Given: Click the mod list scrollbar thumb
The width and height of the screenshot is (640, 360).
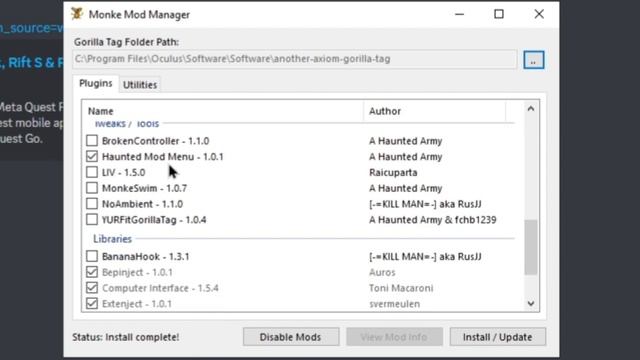Looking at the screenshot, I should pyautogui.click(x=531, y=247).
